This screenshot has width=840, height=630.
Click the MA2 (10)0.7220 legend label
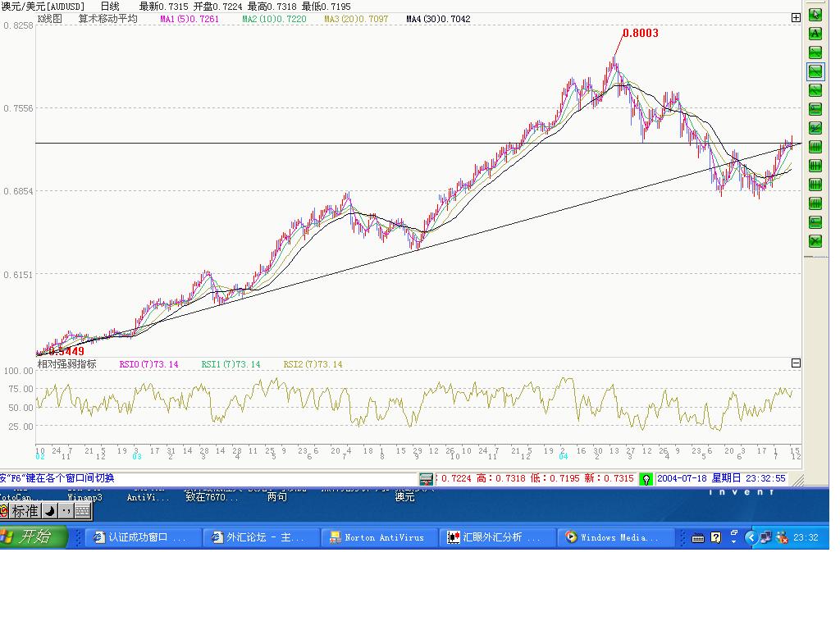click(x=274, y=19)
